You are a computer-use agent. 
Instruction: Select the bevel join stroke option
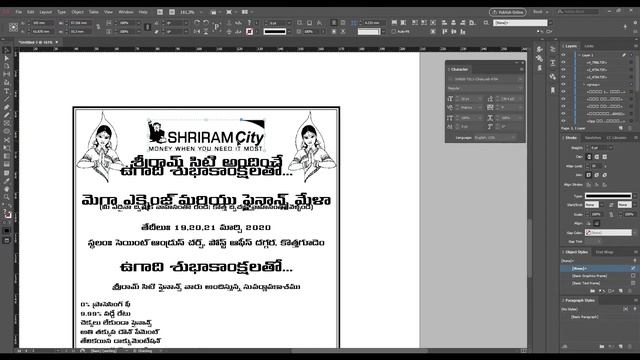pos(604,175)
